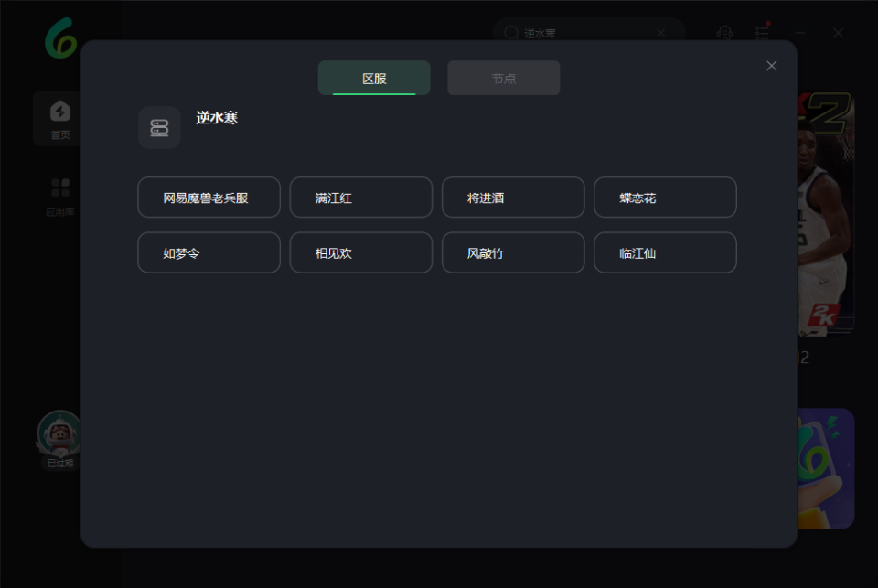
Task: Choose the 相见欢 server
Action: [361, 252]
